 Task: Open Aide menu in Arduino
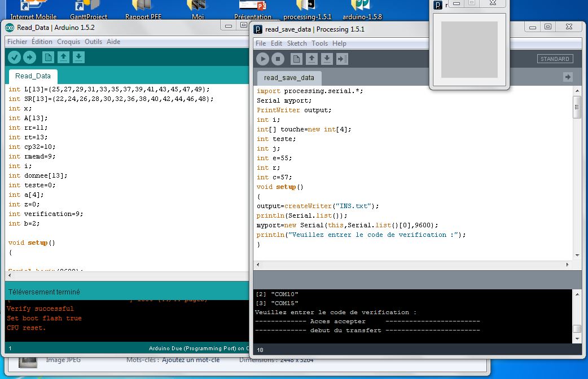click(x=113, y=42)
